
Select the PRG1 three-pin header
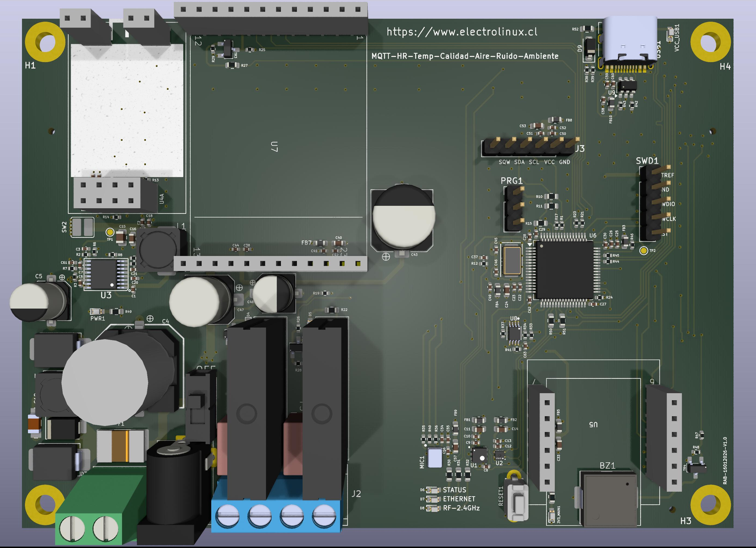[x=513, y=209]
